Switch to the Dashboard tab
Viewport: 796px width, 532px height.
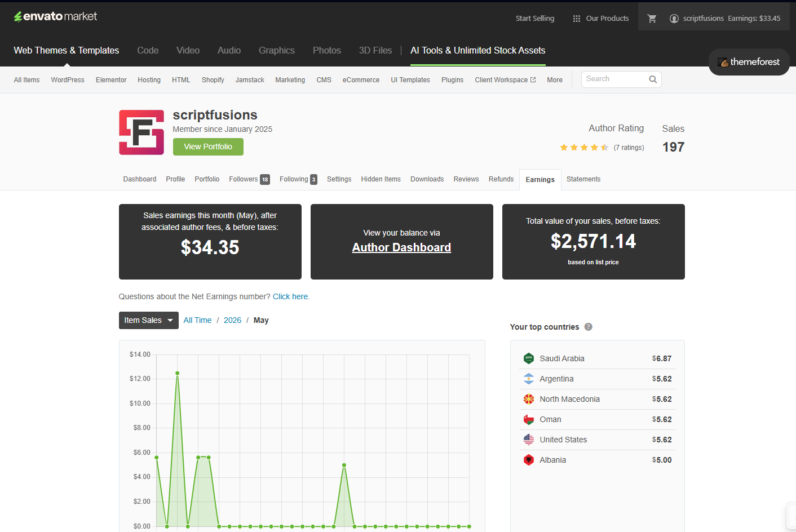pos(140,179)
